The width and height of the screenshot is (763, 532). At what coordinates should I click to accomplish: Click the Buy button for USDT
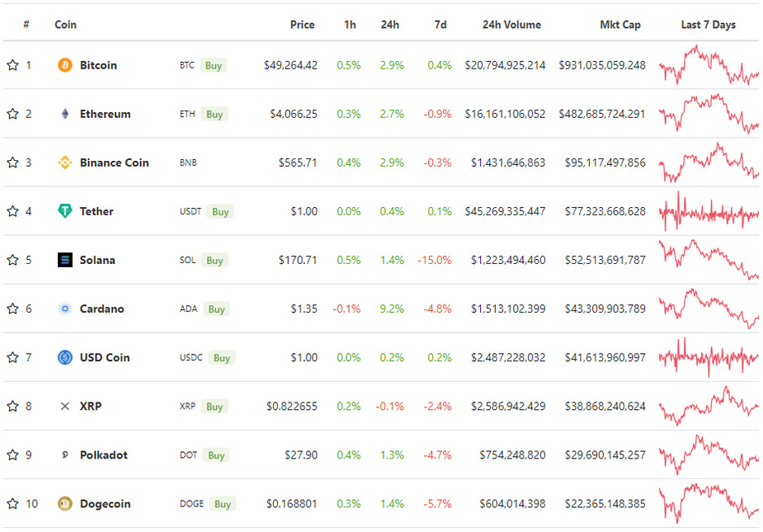pos(220,211)
